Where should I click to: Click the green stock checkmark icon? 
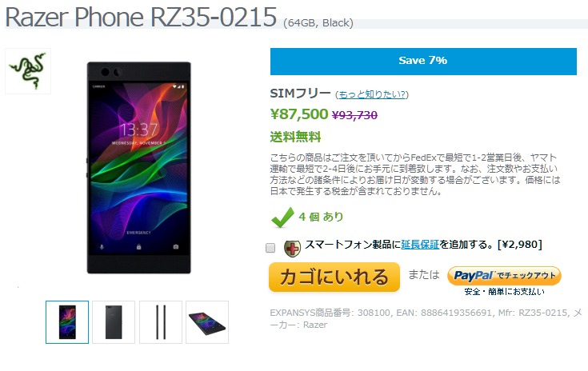pyautogui.click(x=282, y=217)
